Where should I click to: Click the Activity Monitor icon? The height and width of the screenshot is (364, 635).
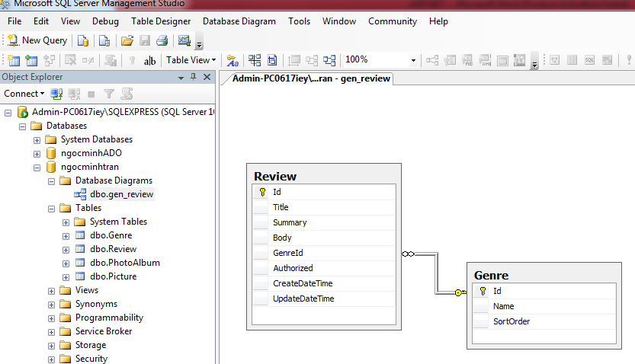[184, 40]
